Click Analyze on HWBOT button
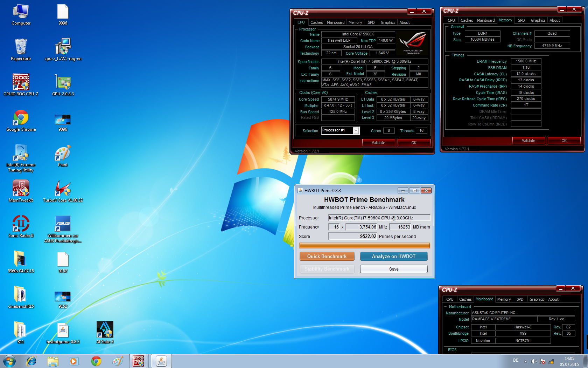 pyautogui.click(x=394, y=256)
